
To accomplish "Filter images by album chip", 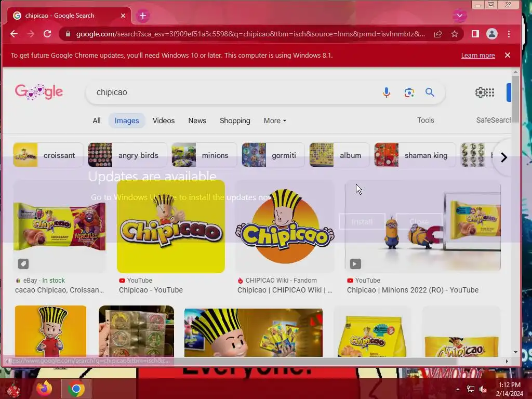I will pos(339,155).
